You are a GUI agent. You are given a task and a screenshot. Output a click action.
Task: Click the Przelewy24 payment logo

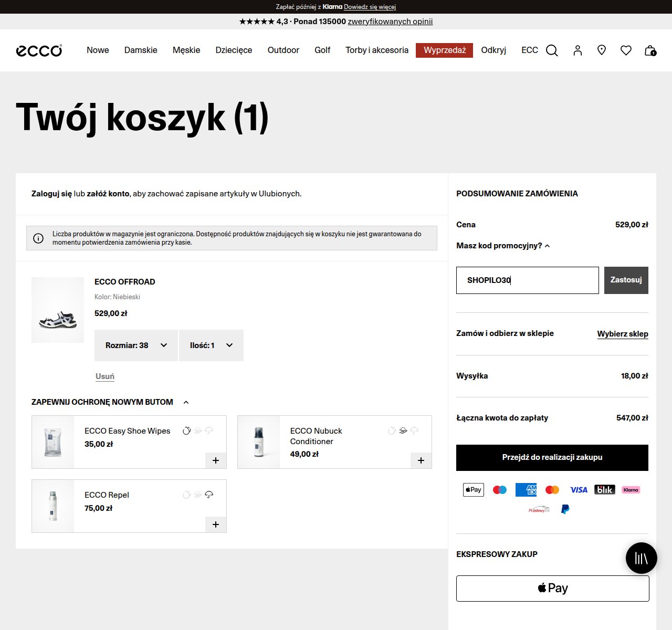tap(539, 509)
